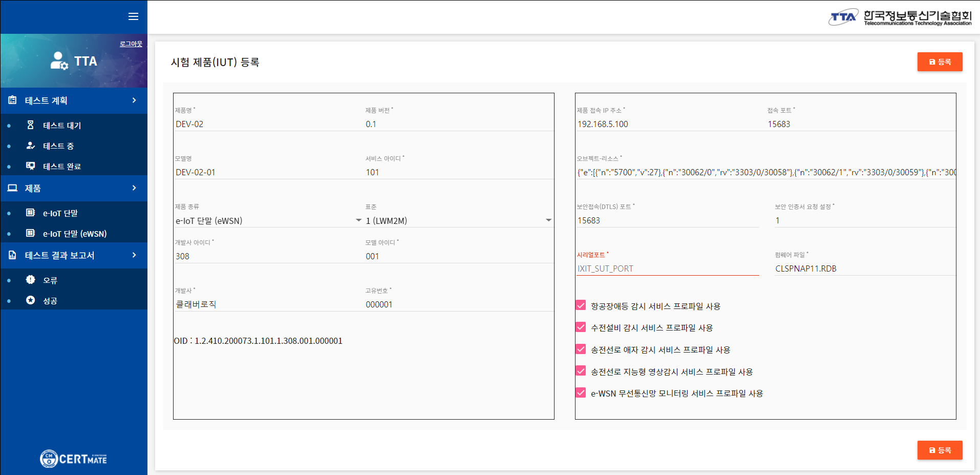980x475 pixels.
Task: Click the hourglass icon for 테스트 대기
Action: pos(31,125)
